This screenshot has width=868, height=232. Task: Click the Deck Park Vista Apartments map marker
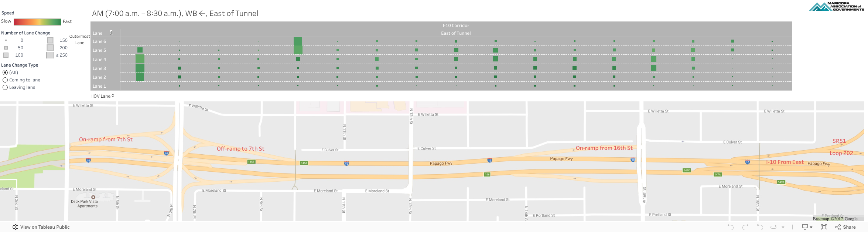[x=93, y=197]
